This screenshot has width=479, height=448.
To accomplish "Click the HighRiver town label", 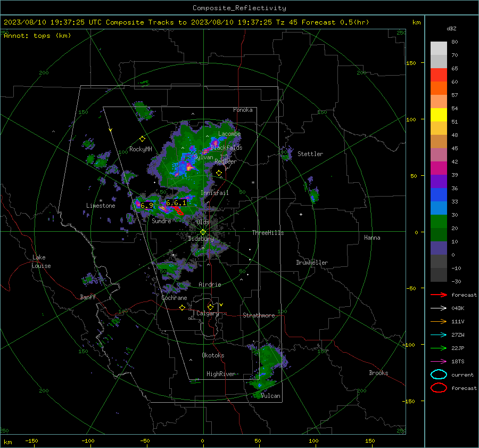I will 221,374.
